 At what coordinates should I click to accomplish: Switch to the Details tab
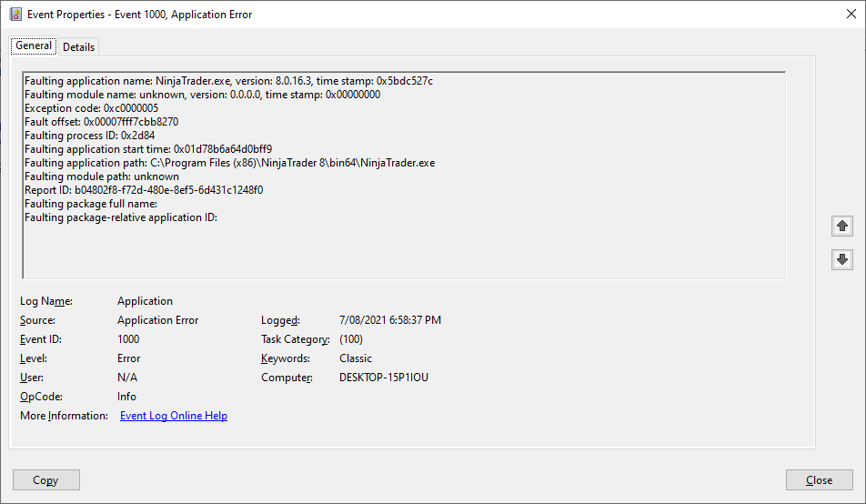[x=78, y=47]
